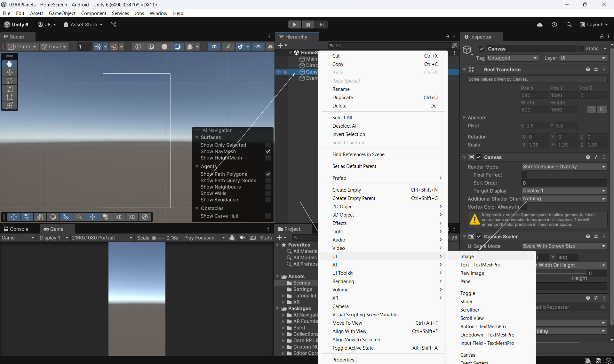Open the Undo History icon
Viewport: 614px width, 364px height.
click(554, 25)
